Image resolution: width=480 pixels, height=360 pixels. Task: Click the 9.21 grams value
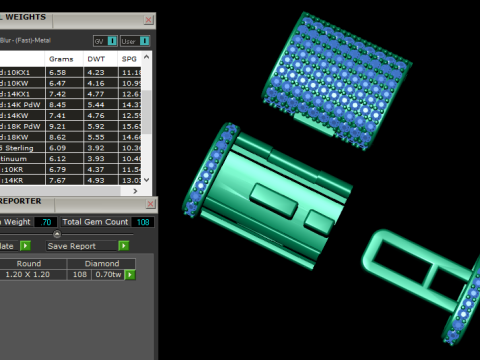point(58,126)
